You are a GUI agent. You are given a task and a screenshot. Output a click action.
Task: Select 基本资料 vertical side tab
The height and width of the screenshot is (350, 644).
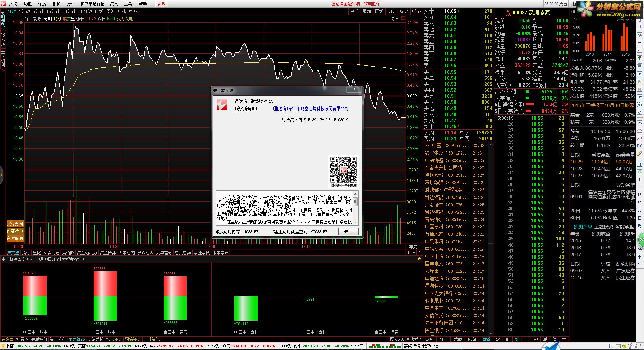pyautogui.click(x=3, y=59)
